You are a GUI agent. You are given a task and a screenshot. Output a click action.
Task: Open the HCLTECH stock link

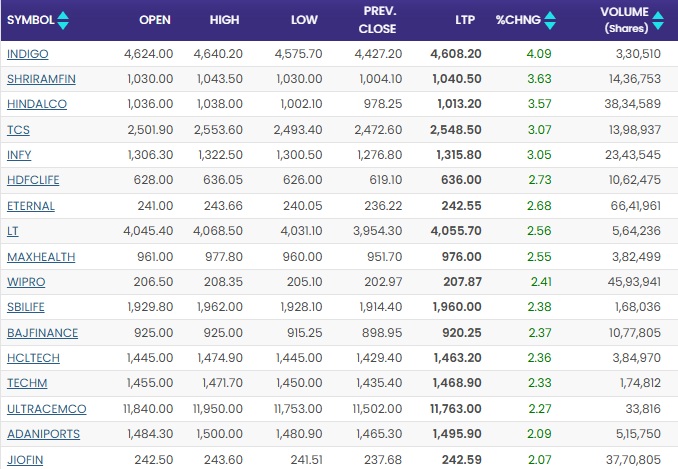(33, 358)
